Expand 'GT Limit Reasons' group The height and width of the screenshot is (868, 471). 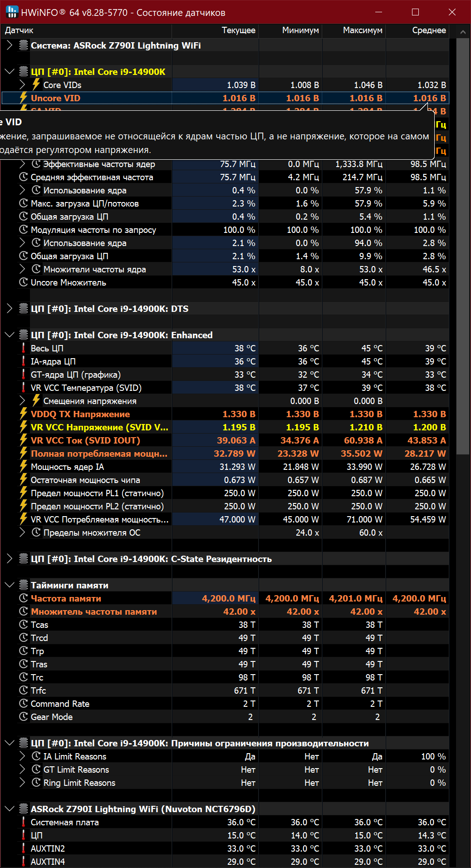22,769
